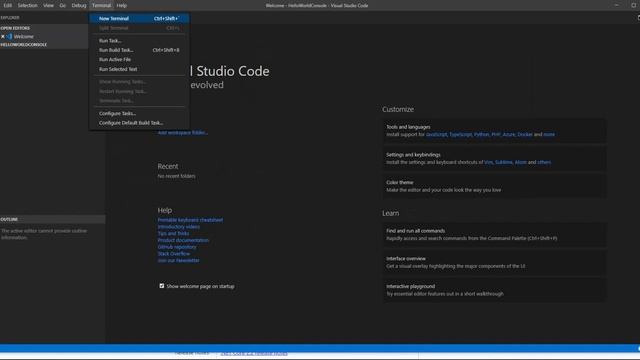Open the Help menu
This screenshot has height=360, width=640.
[122, 5]
